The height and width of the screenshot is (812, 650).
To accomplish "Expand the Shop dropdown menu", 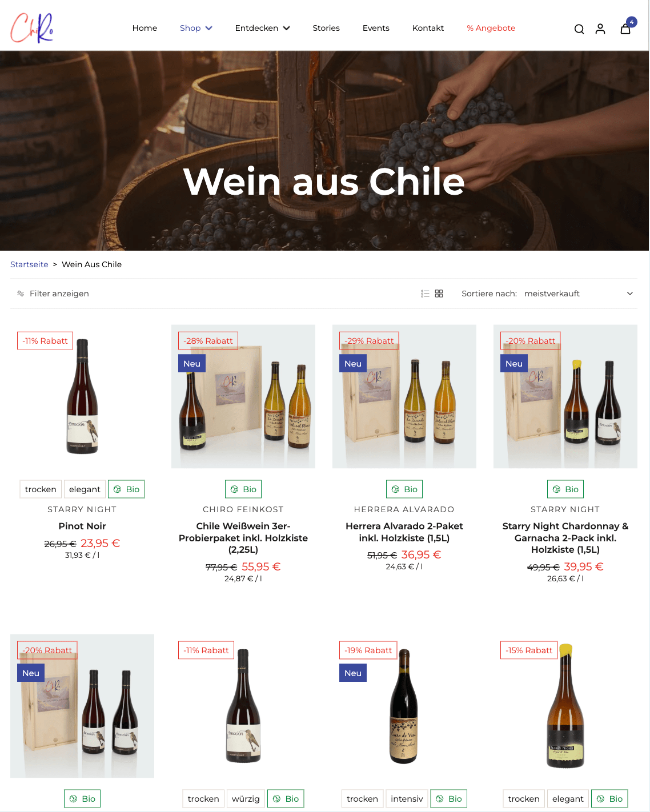I will pos(196,28).
